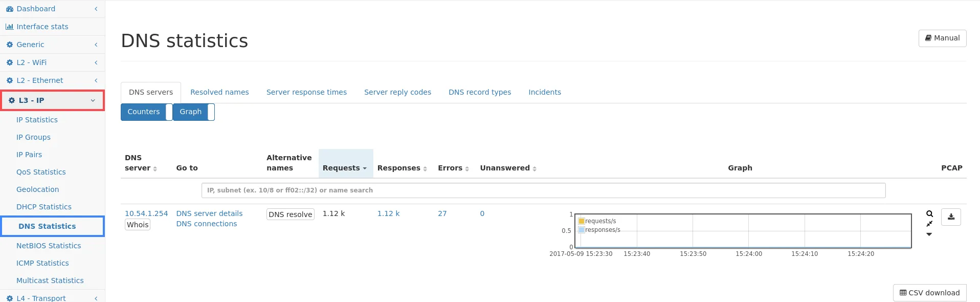Expand the Dashboard menu chevron
Viewport: 980px width, 302px height.
tap(96, 9)
